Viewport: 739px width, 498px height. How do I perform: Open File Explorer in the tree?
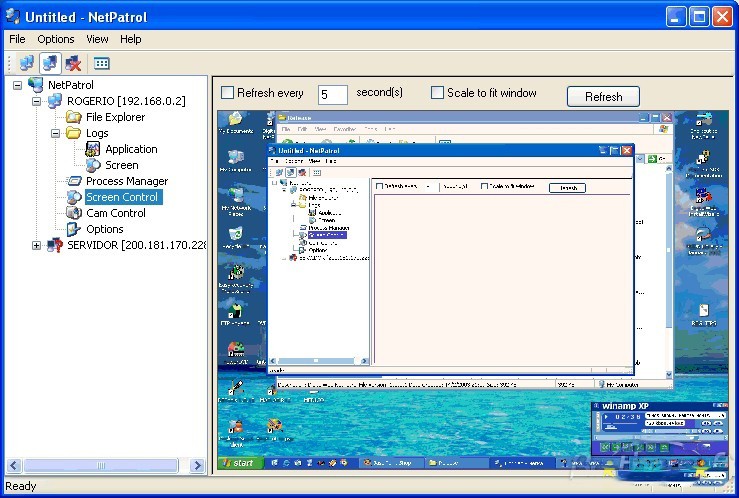115,117
